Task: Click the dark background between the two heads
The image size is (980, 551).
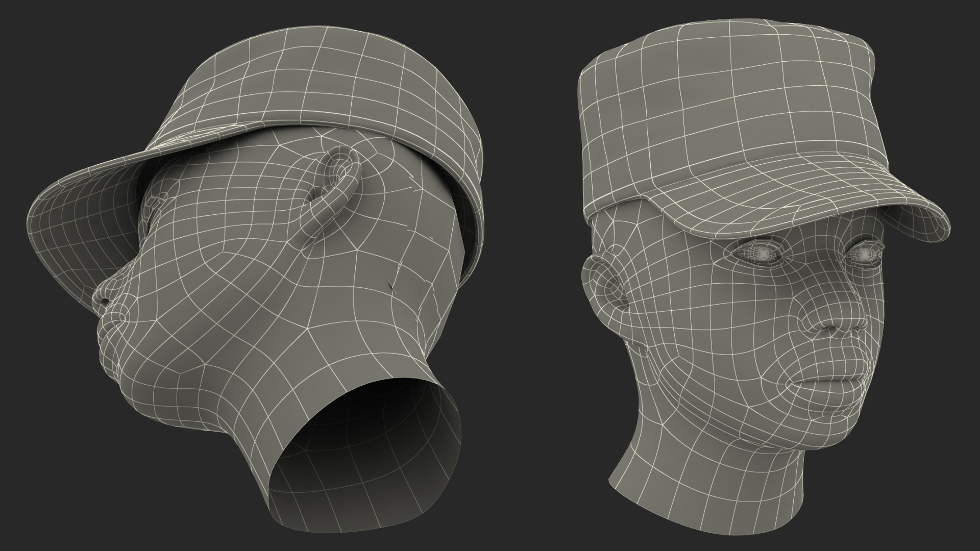Action: (531, 275)
